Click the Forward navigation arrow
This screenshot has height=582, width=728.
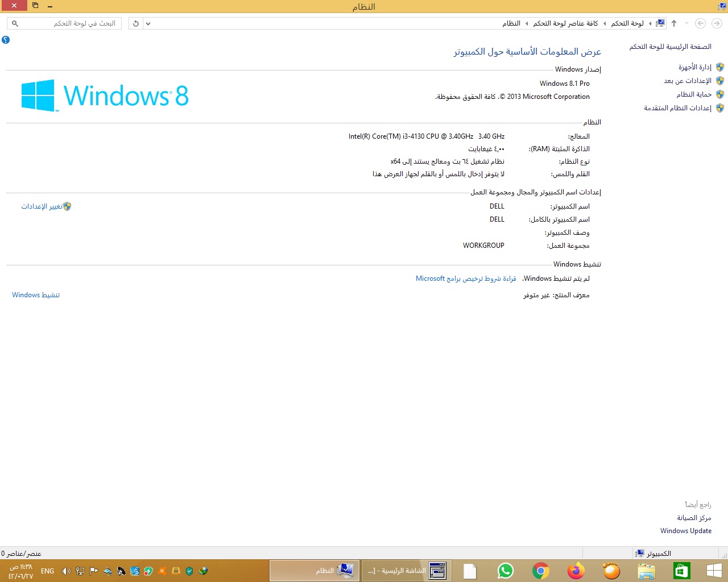[x=701, y=23]
